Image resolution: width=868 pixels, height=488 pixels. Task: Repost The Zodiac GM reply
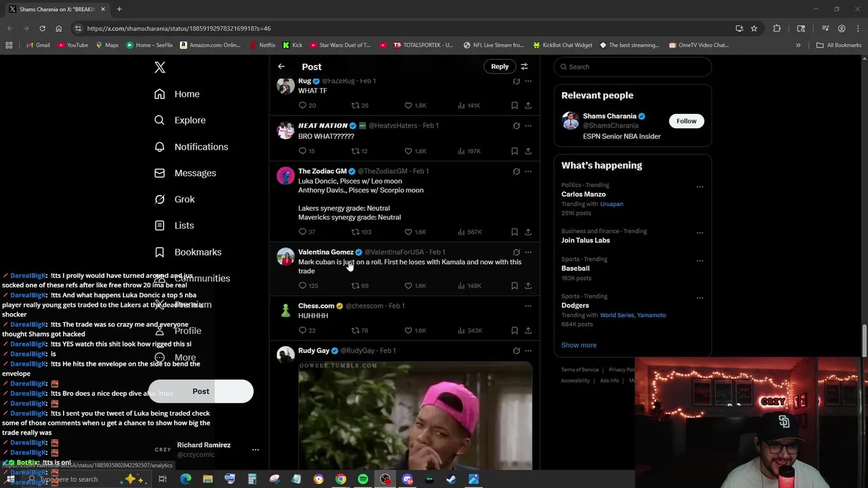pos(355,232)
